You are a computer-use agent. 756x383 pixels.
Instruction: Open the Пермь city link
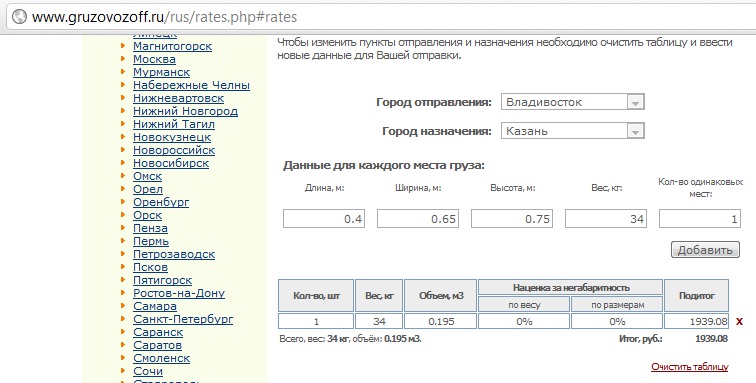(151, 242)
